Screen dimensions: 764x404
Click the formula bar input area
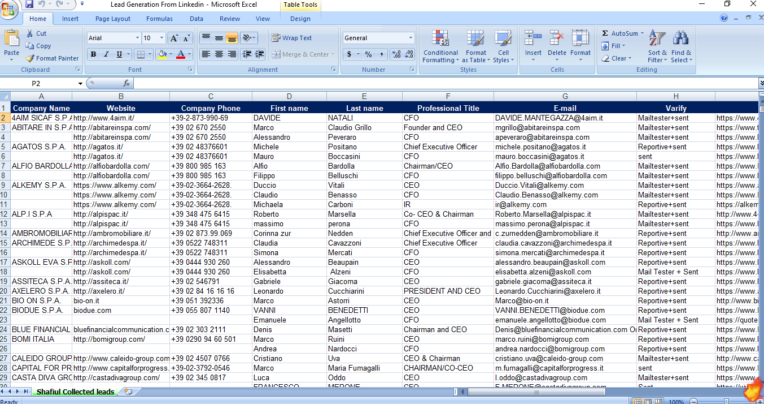tap(445, 83)
